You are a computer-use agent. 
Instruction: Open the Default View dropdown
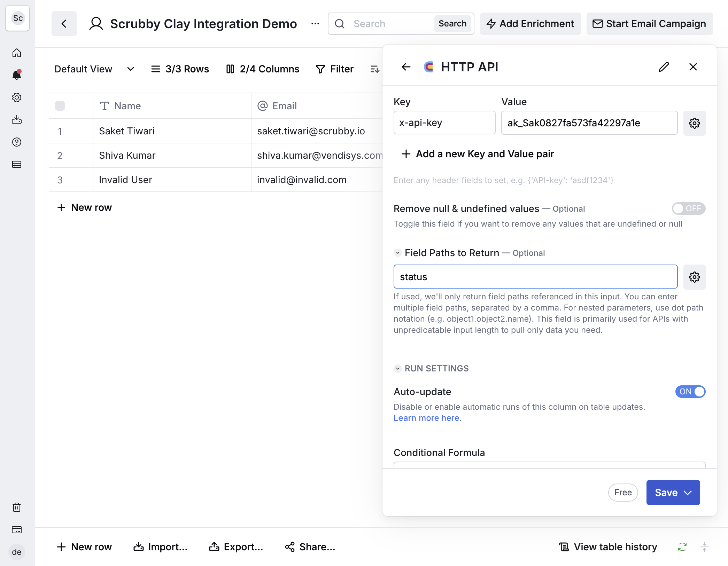pyautogui.click(x=94, y=69)
